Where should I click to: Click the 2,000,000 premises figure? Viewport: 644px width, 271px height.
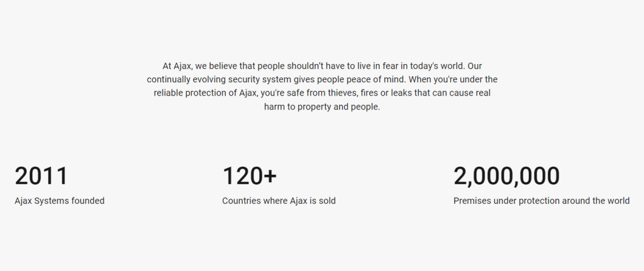click(506, 176)
